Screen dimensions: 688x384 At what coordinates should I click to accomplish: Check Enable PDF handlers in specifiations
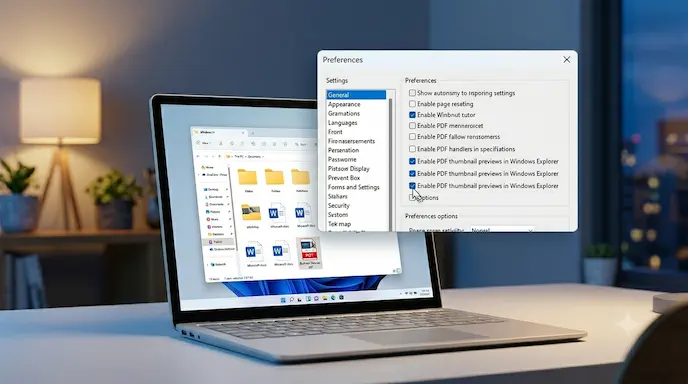pos(412,149)
